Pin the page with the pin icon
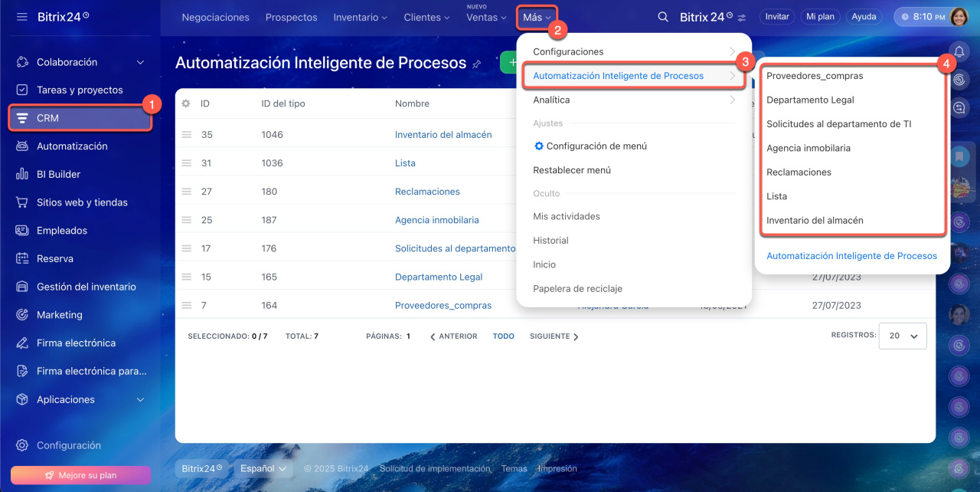Image resolution: width=980 pixels, height=492 pixels. coord(477,64)
